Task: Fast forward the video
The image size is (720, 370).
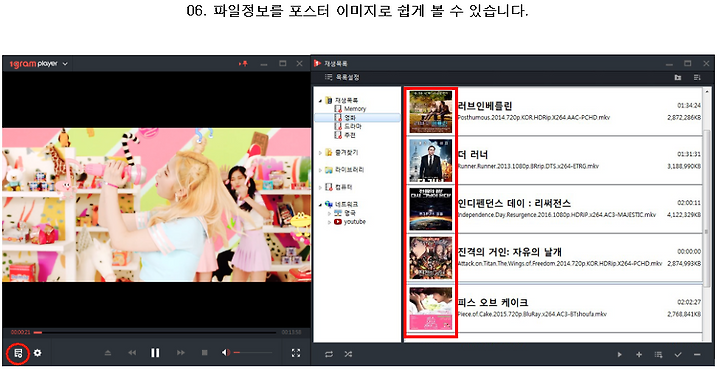Action: point(181,353)
